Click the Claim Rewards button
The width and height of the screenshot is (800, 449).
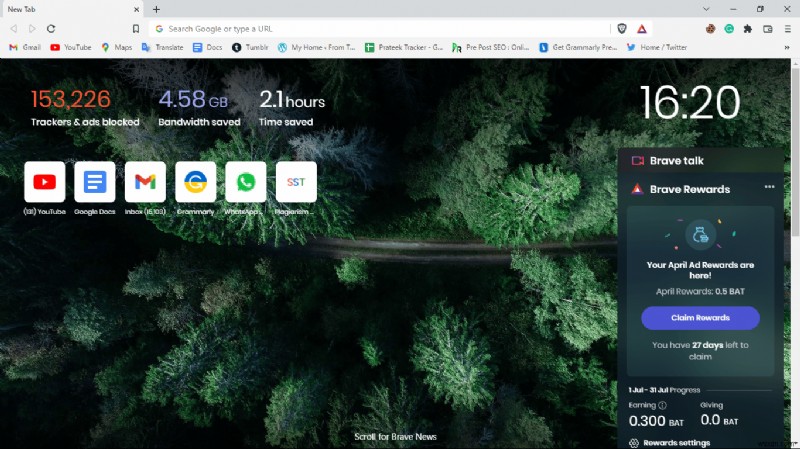pos(700,318)
